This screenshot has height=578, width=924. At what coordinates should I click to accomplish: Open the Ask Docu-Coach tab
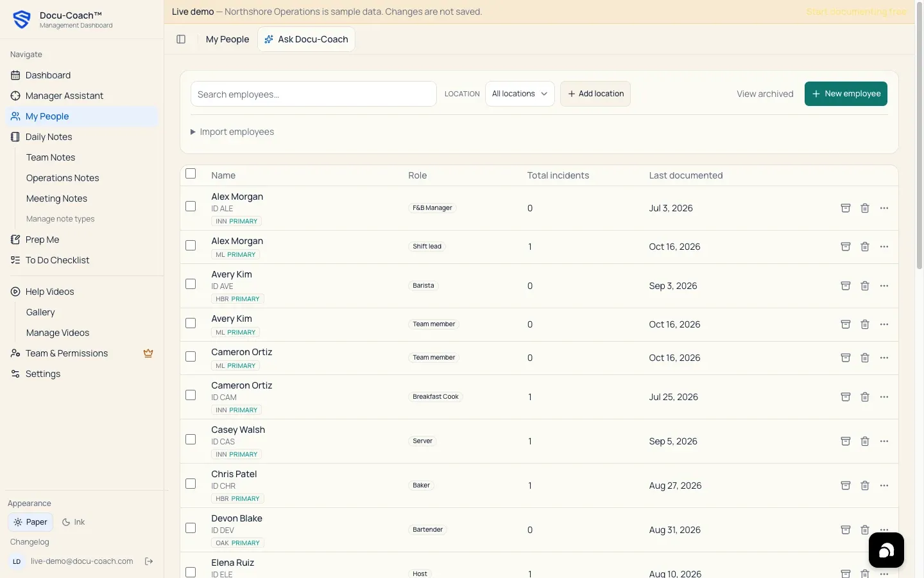pyautogui.click(x=306, y=39)
